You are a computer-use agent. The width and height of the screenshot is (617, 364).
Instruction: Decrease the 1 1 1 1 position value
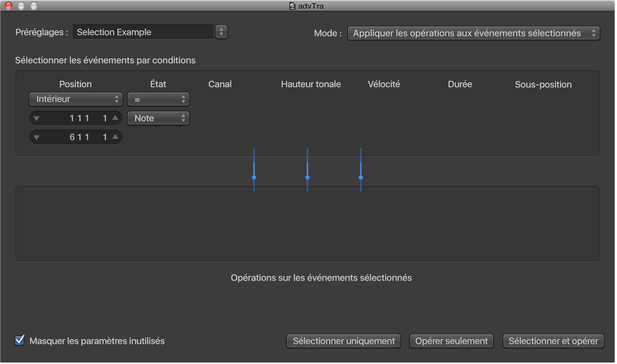pos(37,118)
